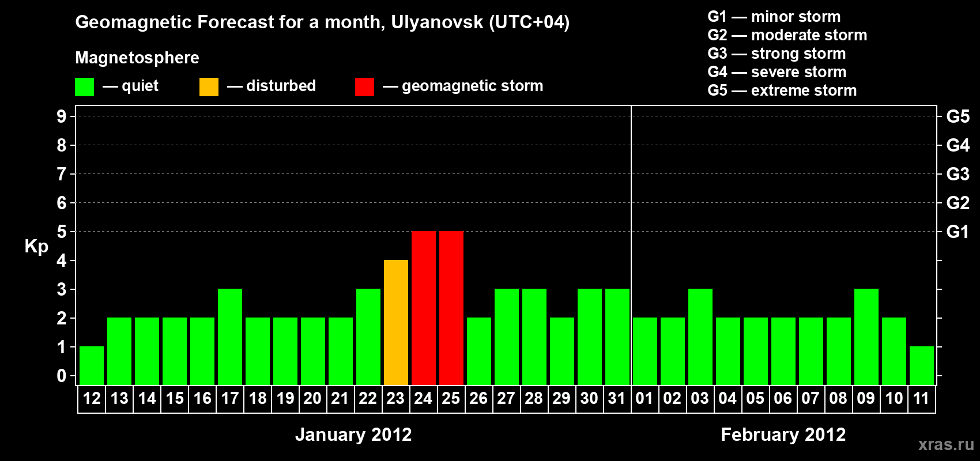Click the date label 25
The height and width of the screenshot is (461, 980).
451,398
